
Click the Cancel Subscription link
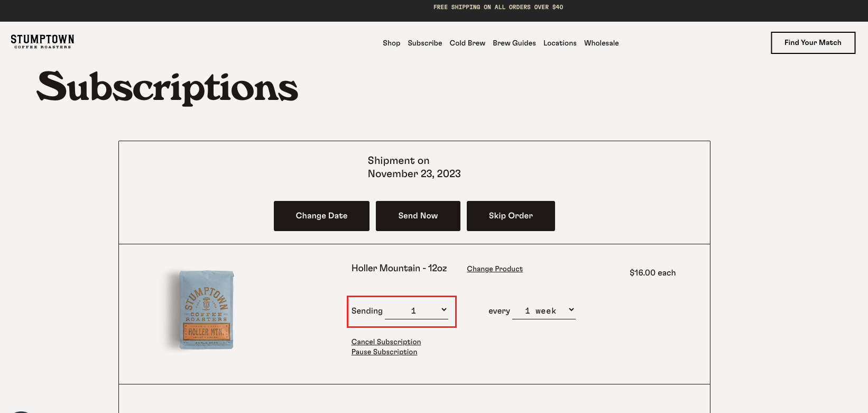(x=386, y=342)
